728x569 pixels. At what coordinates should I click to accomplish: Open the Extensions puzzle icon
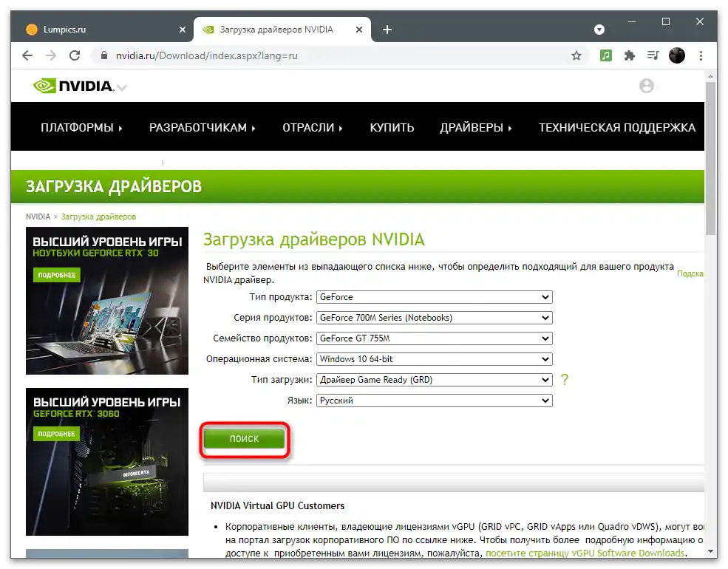click(x=630, y=55)
